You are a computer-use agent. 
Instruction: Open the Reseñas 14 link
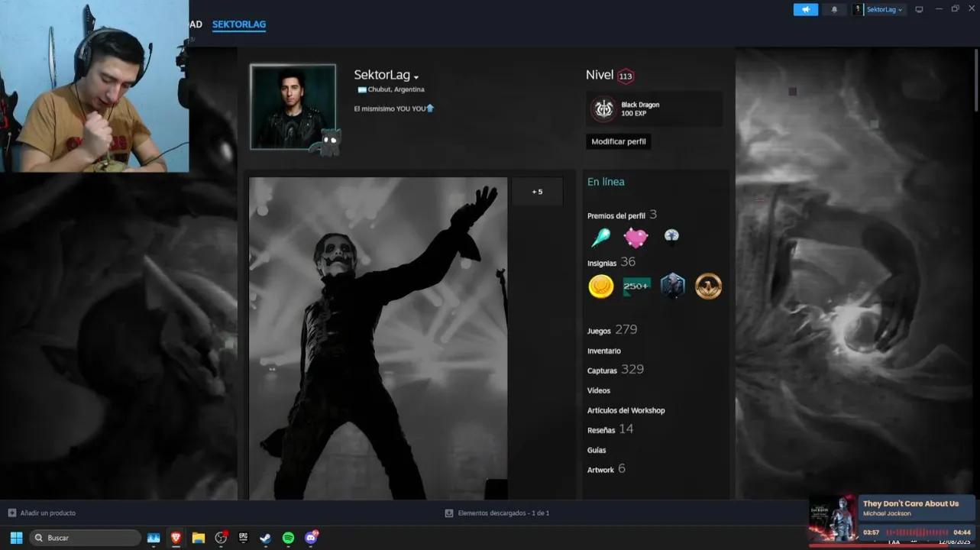coord(610,429)
